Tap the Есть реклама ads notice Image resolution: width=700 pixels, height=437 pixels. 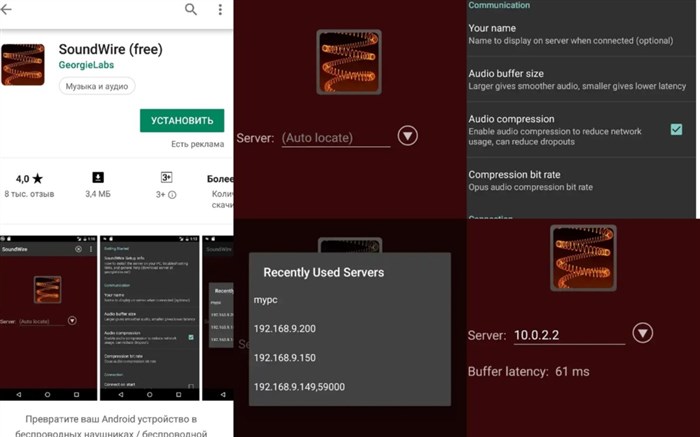tap(197, 144)
